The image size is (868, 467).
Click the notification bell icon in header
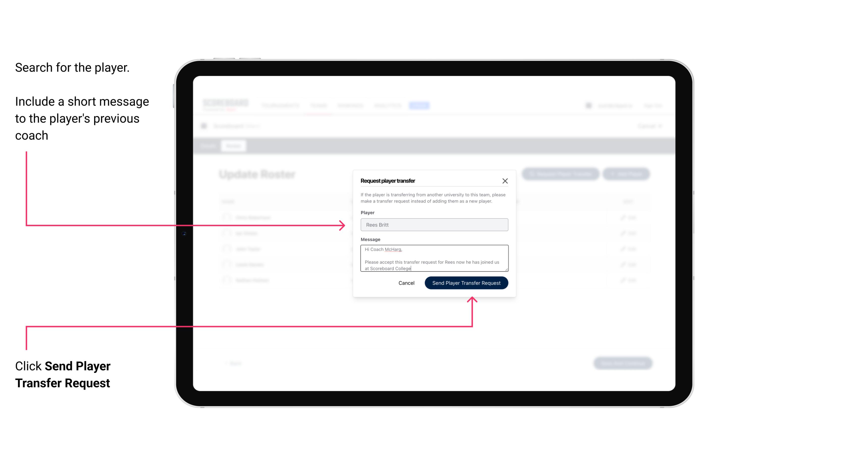[x=588, y=105]
